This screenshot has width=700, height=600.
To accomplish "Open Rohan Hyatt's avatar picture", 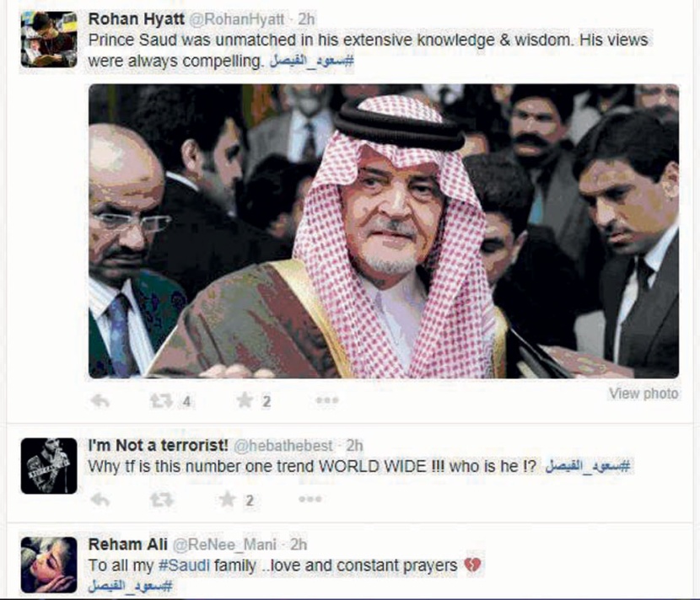I will pyautogui.click(x=49, y=40).
